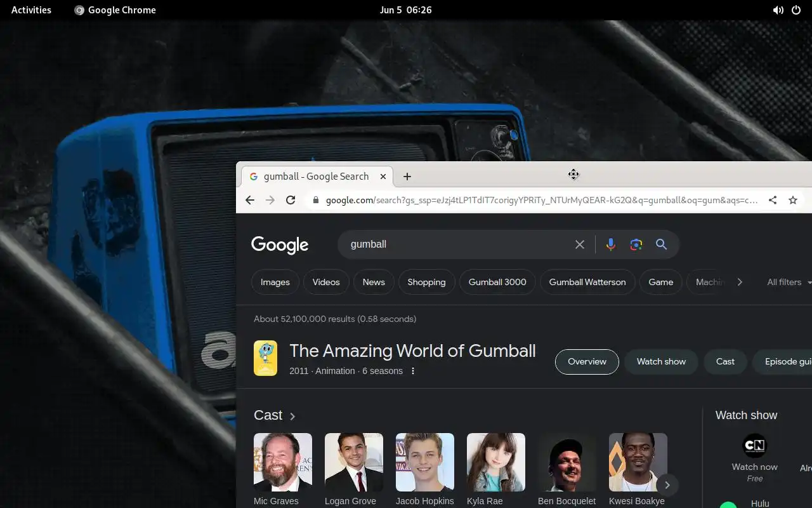Image resolution: width=812 pixels, height=508 pixels.
Task: Close the gumball - Google Search tab
Action: point(383,177)
